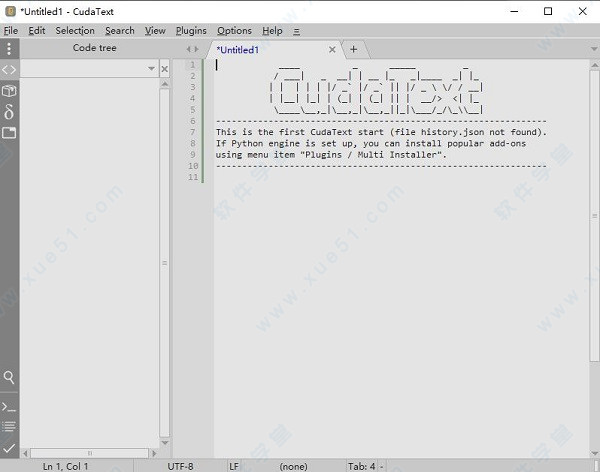Screen dimensions: 600x472
Task: Click the Code tree panel title
Action: 95,48
